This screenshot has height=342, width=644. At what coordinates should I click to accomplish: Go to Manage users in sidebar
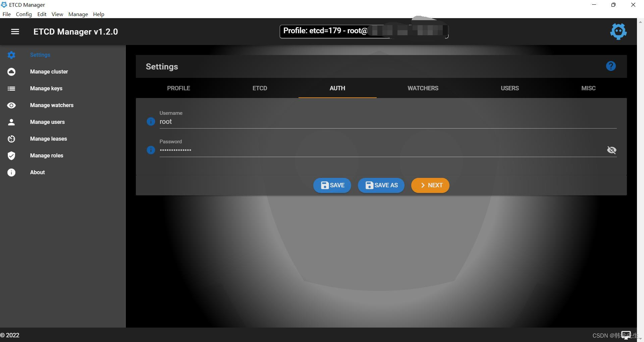tap(47, 122)
